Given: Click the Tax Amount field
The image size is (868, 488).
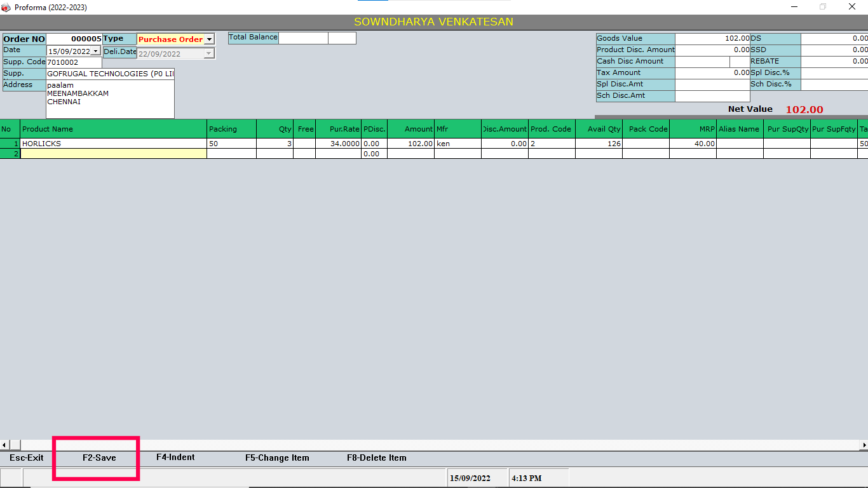Looking at the screenshot, I should pyautogui.click(x=712, y=73).
